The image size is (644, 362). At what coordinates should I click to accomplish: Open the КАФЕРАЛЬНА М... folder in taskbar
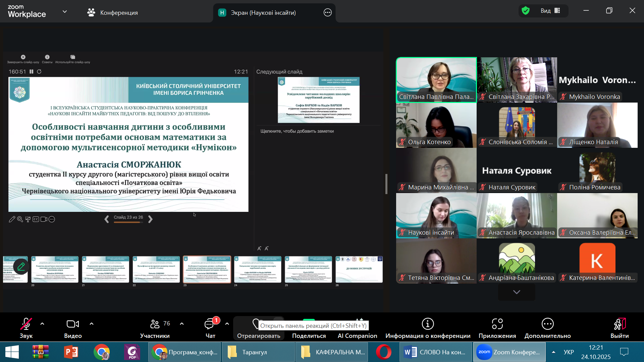coord(332,352)
